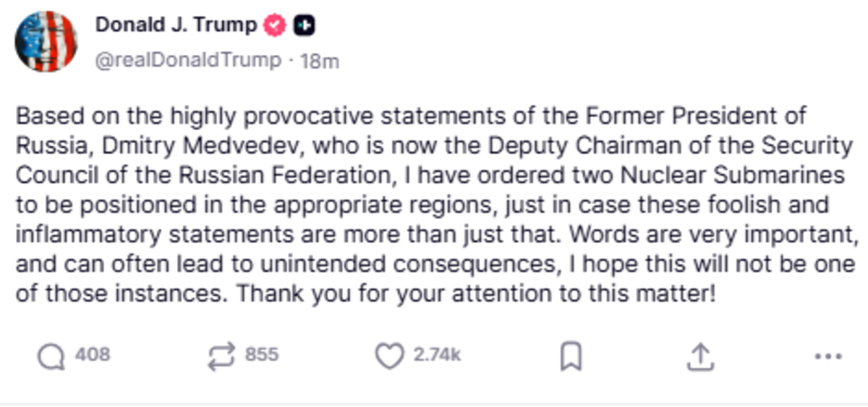Bookmark this post
Screen dimensions: 868x407
tap(571, 356)
